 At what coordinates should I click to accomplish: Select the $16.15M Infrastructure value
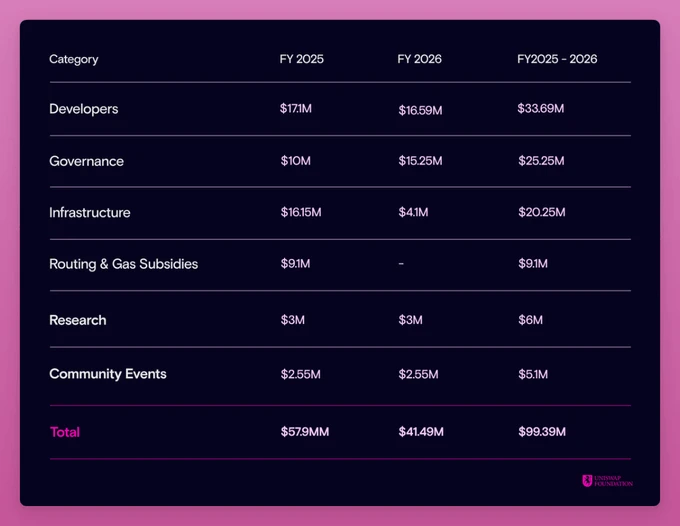[x=301, y=213]
